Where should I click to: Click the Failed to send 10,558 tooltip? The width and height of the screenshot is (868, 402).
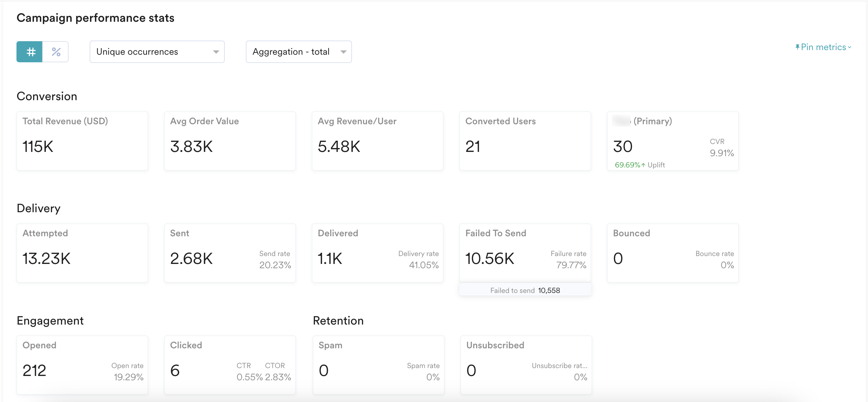pos(525,291)
